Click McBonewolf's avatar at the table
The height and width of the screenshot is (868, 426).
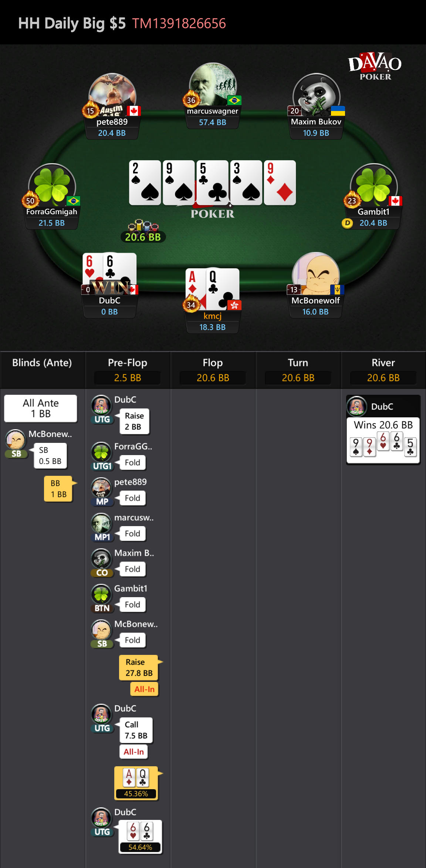point(316,275)
